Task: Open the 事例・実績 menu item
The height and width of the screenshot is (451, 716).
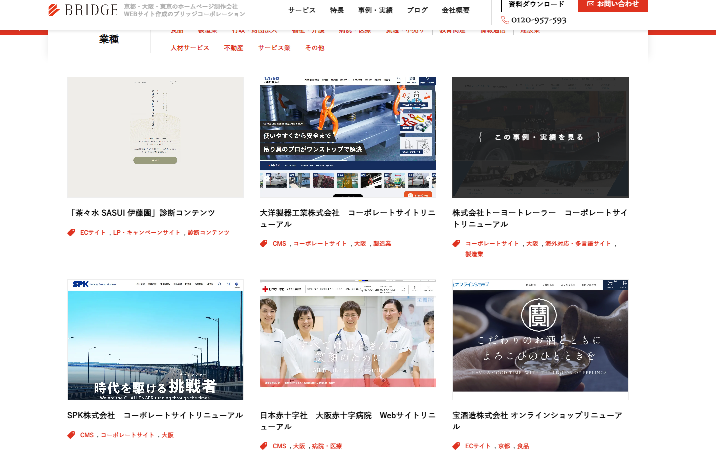Action: click(x=375, y=10)
